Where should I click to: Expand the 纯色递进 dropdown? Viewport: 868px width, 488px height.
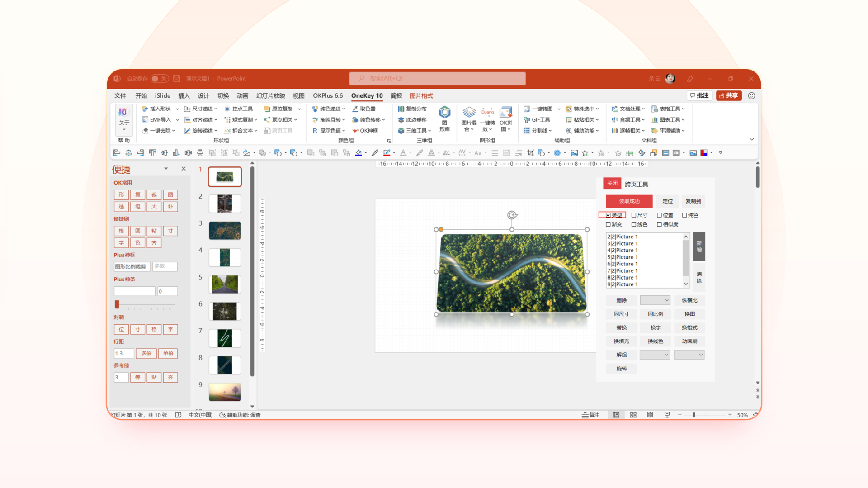344,109
